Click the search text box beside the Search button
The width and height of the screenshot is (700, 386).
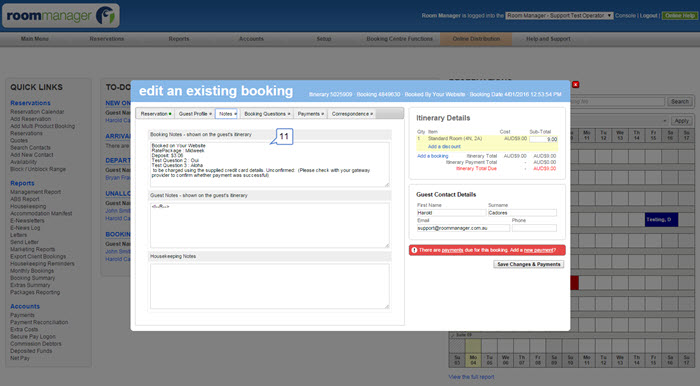617,102
